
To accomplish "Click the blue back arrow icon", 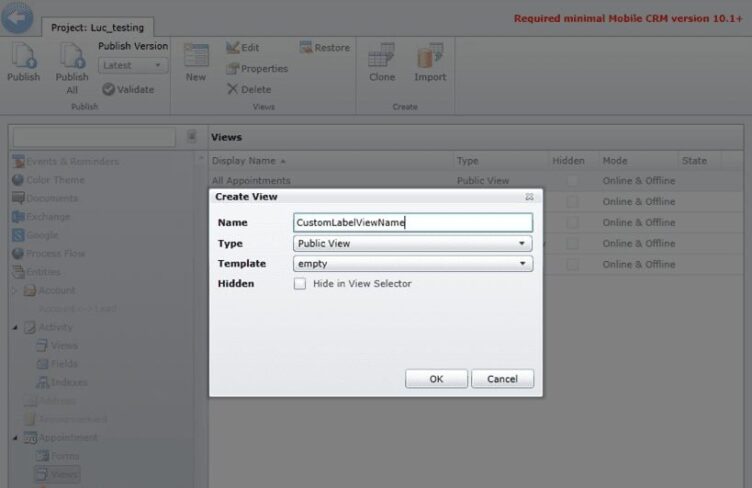I will (x=17, y=17).
